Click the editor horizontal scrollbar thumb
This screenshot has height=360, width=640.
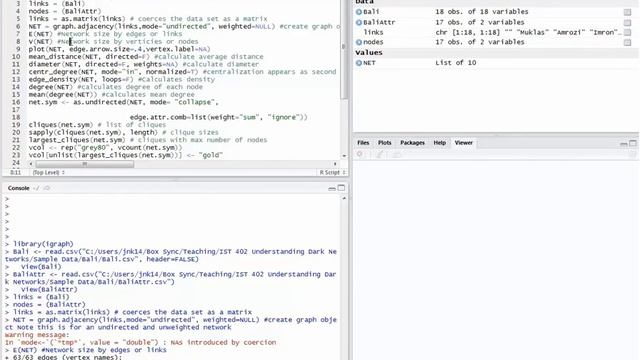[84, 164]
